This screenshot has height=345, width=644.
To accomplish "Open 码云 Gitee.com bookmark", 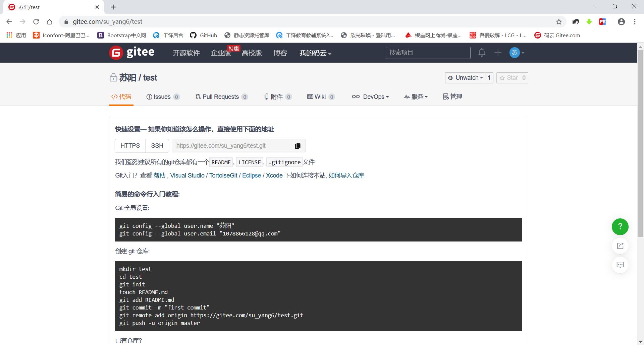I will (x=557, y=35).
